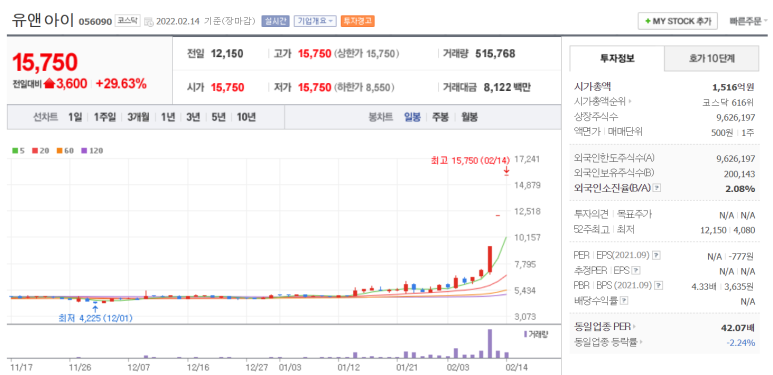Viewport: 773px width, 375px height.
Task: Switch to 호가10단계 tab
Action: (711, 58)
